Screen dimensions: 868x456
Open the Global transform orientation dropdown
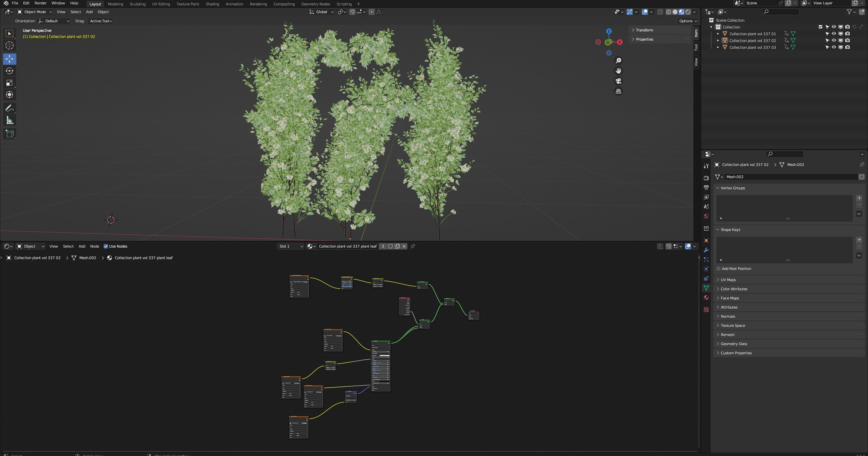(321, 12)
